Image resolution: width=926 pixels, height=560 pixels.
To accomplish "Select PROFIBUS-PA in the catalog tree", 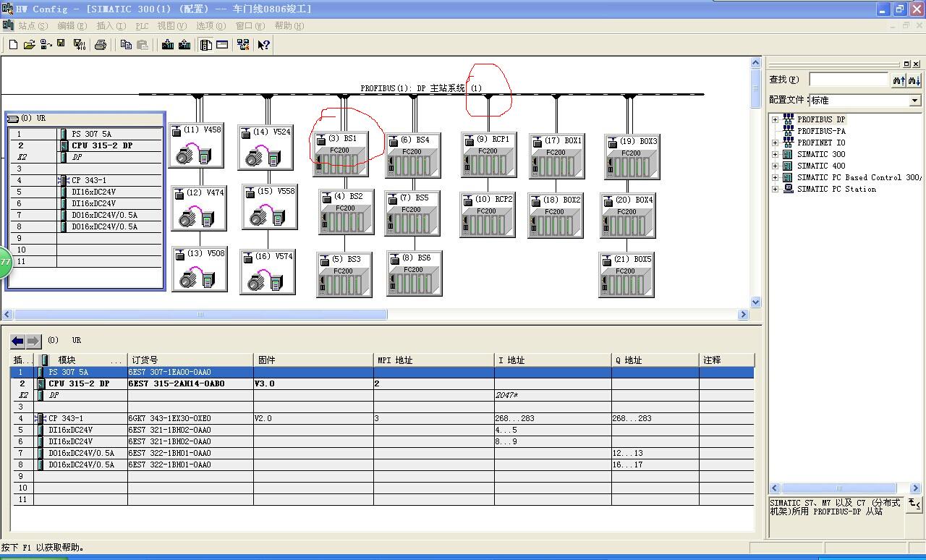I will (x=821, y=131).
